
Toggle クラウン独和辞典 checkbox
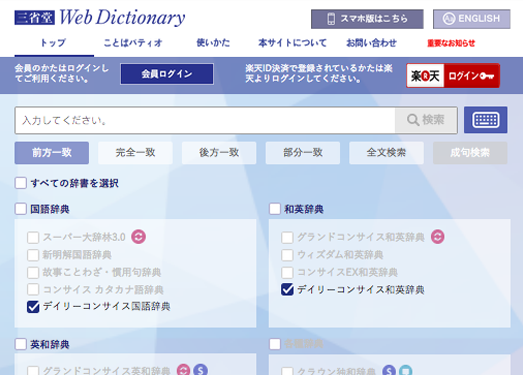287,371
